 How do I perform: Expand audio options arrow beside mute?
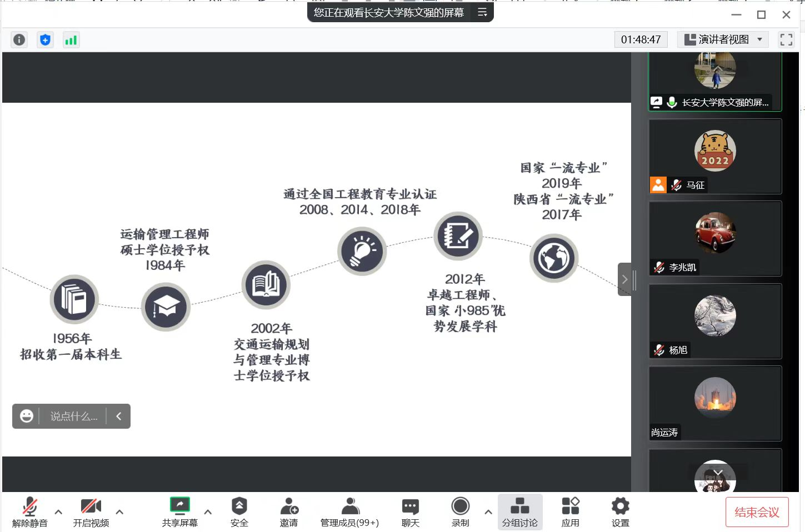click(58, 512)
